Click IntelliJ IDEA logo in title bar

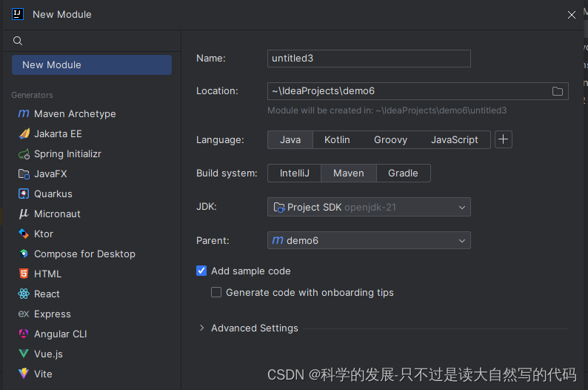click(x=18, y=14)
